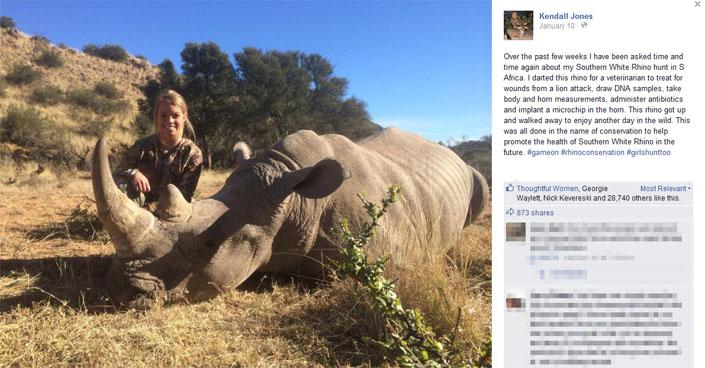Click the thumbs-up like icon
Image resolution: width=705 pixels, height=368 pixels.
pos(509,188)
